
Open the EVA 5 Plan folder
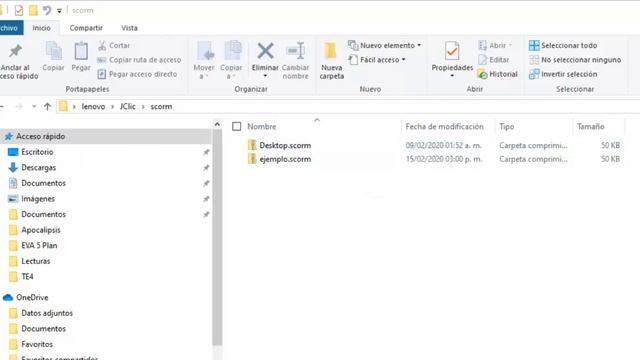[x=39, y=245]
